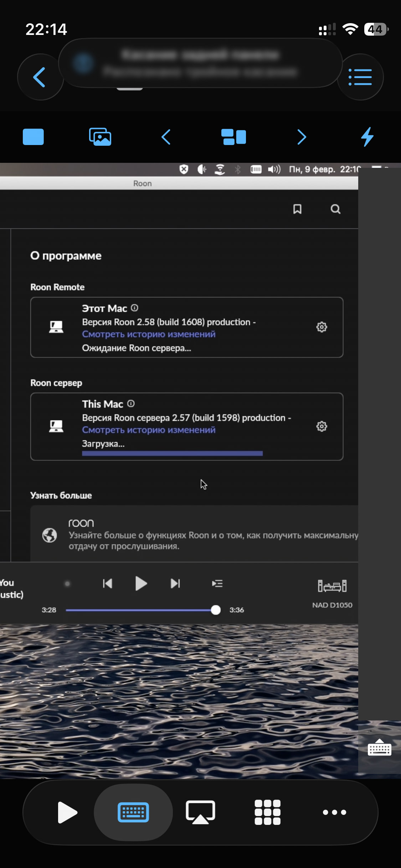Open the three-dots more menu
Screen dimensions: 401x868
(334, 812)
